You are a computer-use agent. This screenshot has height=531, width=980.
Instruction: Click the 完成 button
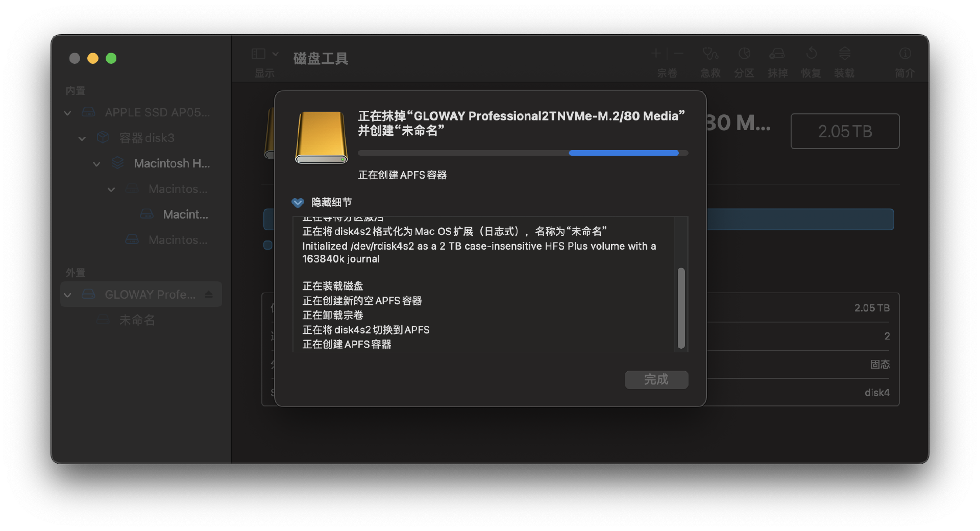656,379
